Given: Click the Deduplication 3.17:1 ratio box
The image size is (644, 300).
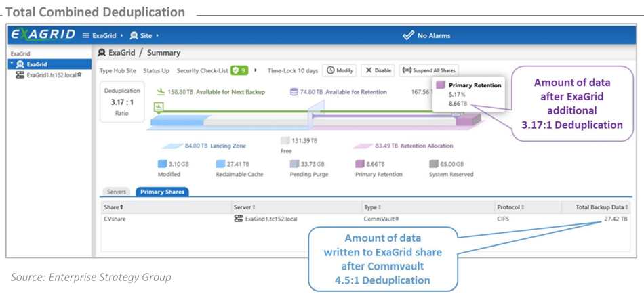Looking at the screenshot, I should tap(122, 102).
